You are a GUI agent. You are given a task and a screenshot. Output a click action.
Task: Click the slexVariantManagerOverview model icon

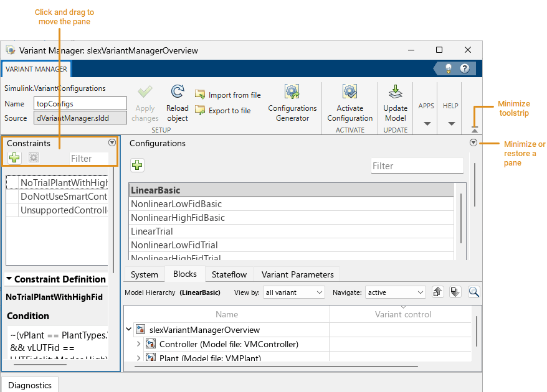141,329
